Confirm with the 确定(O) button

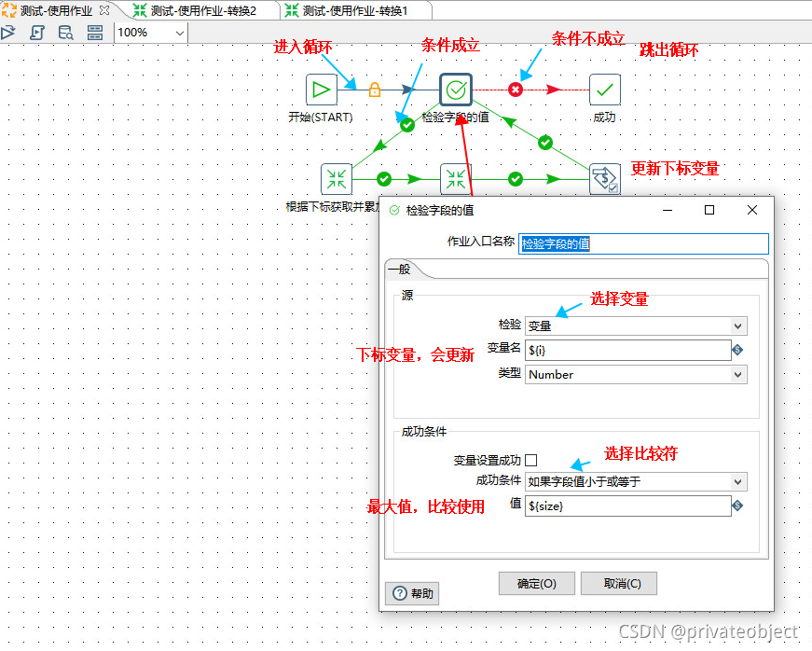pyautogui.click(x=536, y=584)
